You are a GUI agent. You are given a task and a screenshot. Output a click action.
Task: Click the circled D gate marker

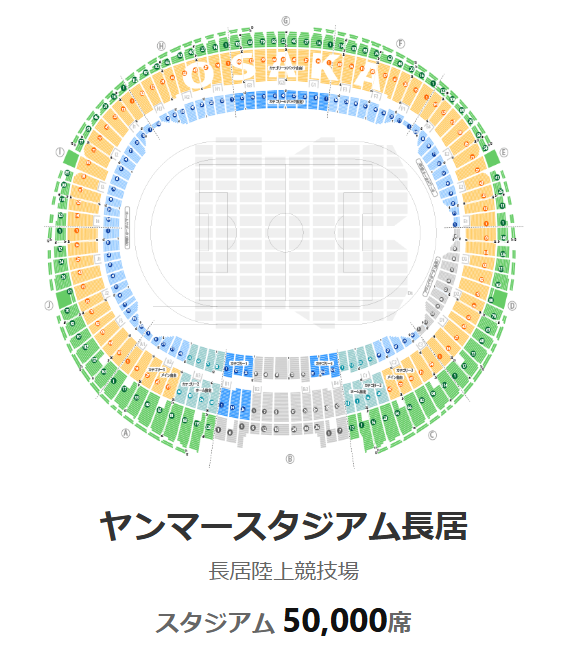point(512,306)
